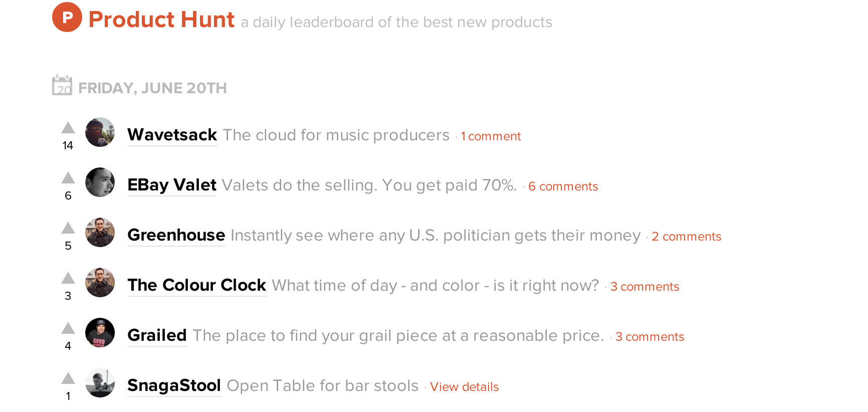This screenshot has height=412, width=868.
Task: Open the Grailed submitter's avatar
Action: (100, 333)
